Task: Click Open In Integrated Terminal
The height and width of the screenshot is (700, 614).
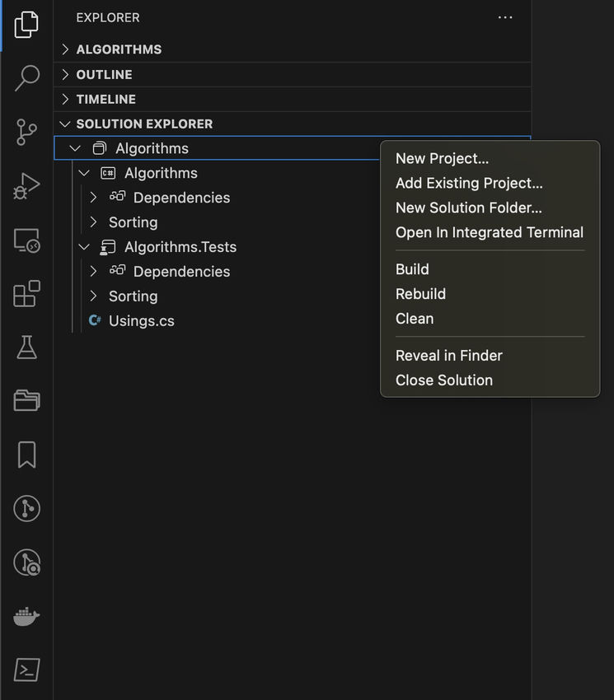Action: coord(489,232)
